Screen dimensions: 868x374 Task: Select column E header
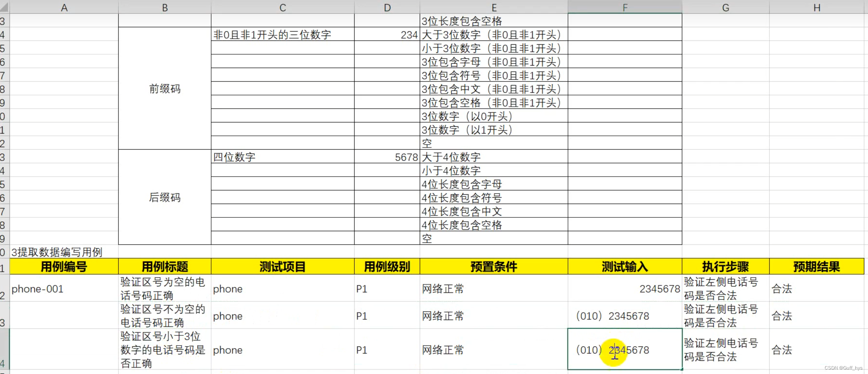click(494, 7)
